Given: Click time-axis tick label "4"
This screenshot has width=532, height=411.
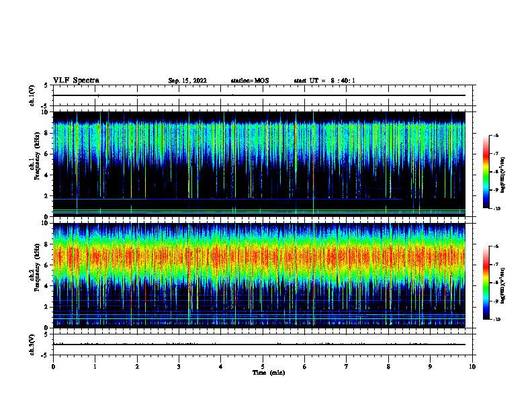Looking at the screenshot, I should tap(221, 367).
